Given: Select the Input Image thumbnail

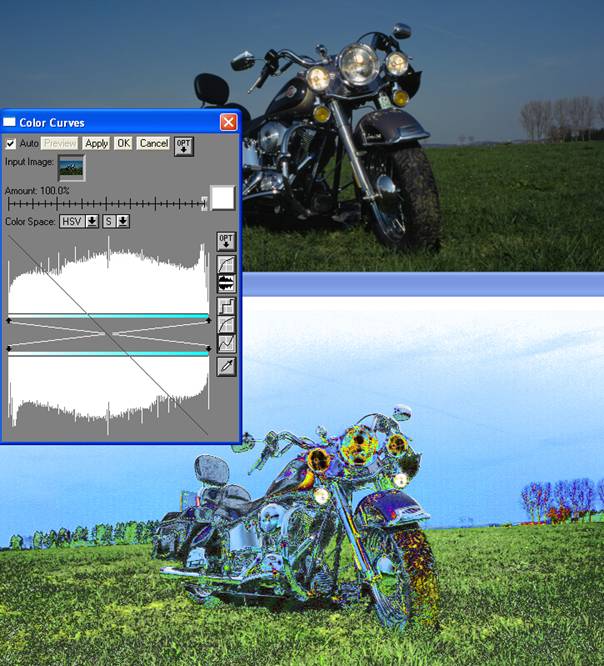Looking at the screenshot, I should pos(71,168).
